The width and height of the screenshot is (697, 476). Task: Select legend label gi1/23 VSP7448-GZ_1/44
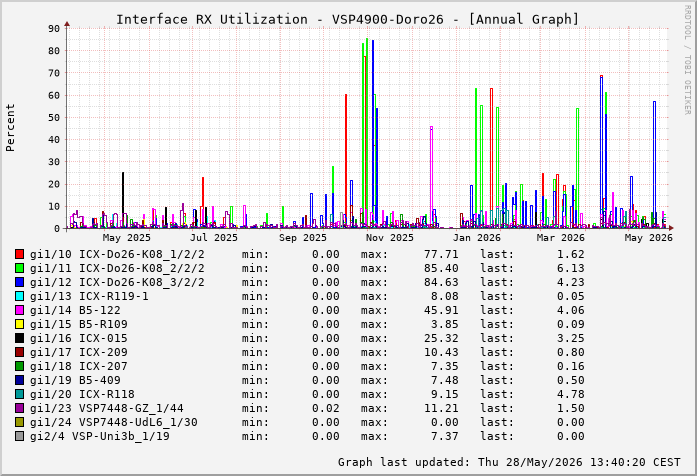click(107, 408)
